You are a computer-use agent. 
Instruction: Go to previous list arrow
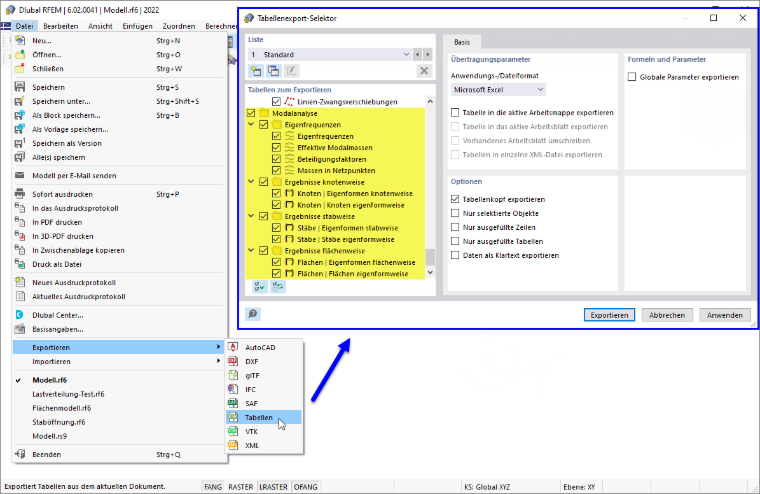pos(417,54)
